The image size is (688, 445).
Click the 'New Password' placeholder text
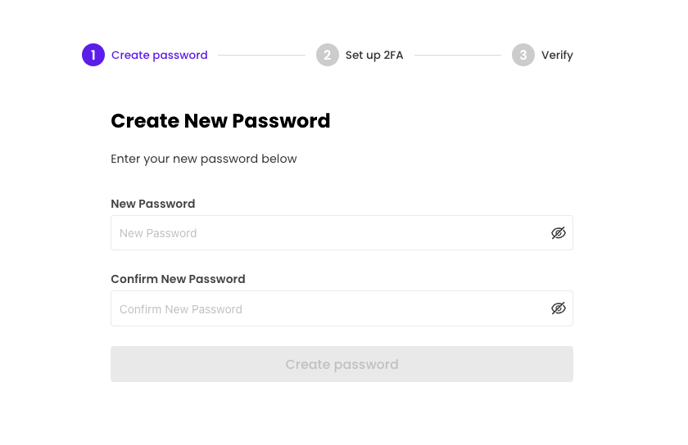(x=158, y=233)
